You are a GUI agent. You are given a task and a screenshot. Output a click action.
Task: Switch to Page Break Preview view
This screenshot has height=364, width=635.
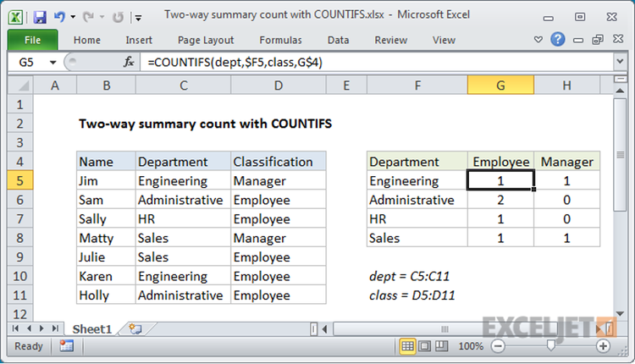[x=441, y=346]
